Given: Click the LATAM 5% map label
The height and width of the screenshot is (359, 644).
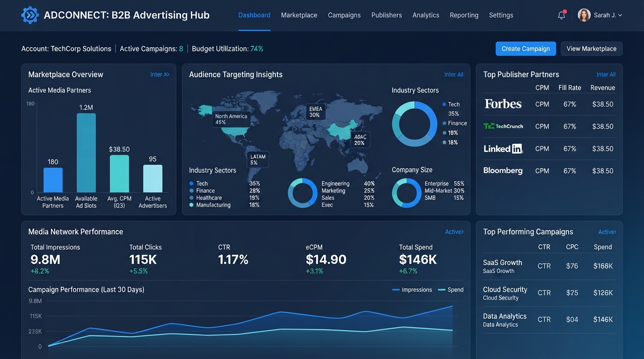Looking at the screenshot, I should (257, 160).
